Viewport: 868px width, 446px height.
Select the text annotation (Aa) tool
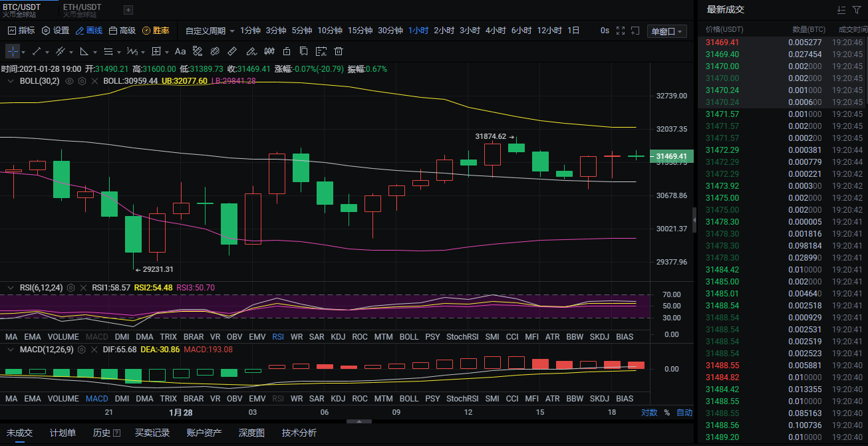point(180,51)
